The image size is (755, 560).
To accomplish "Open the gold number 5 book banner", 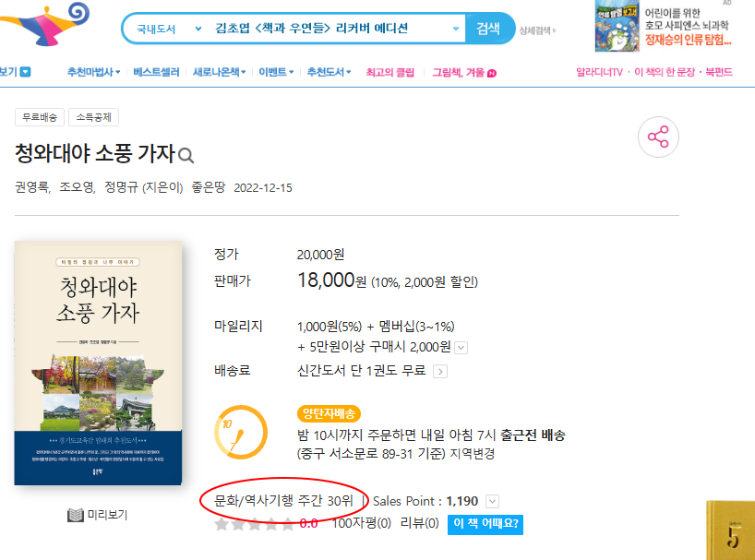I will point(730,530).
